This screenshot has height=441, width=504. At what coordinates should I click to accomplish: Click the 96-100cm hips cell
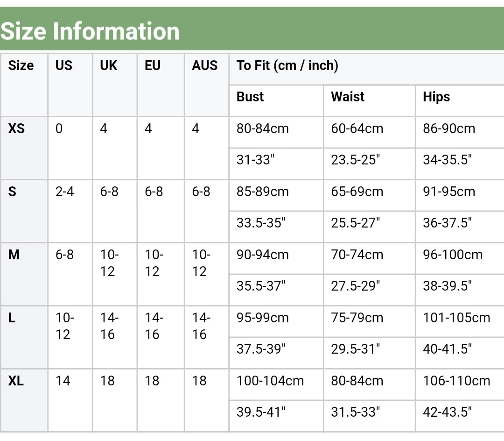click(x=453, y=255)
